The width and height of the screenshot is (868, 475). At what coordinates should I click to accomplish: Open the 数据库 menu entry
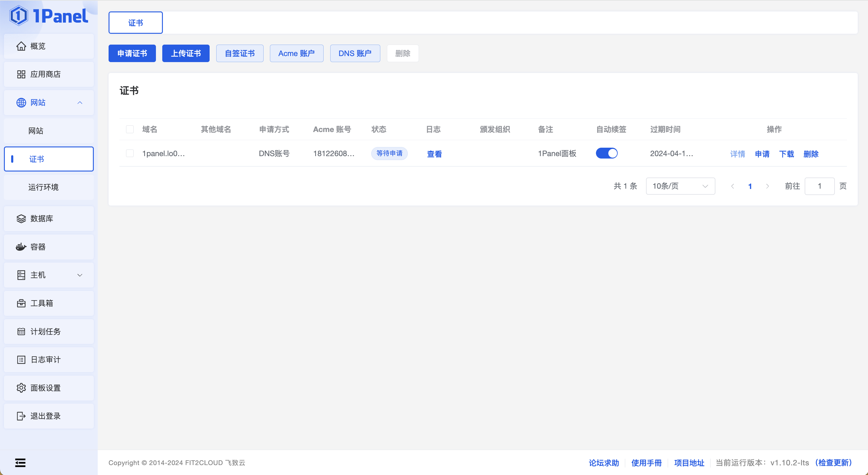tap(49, 219)
